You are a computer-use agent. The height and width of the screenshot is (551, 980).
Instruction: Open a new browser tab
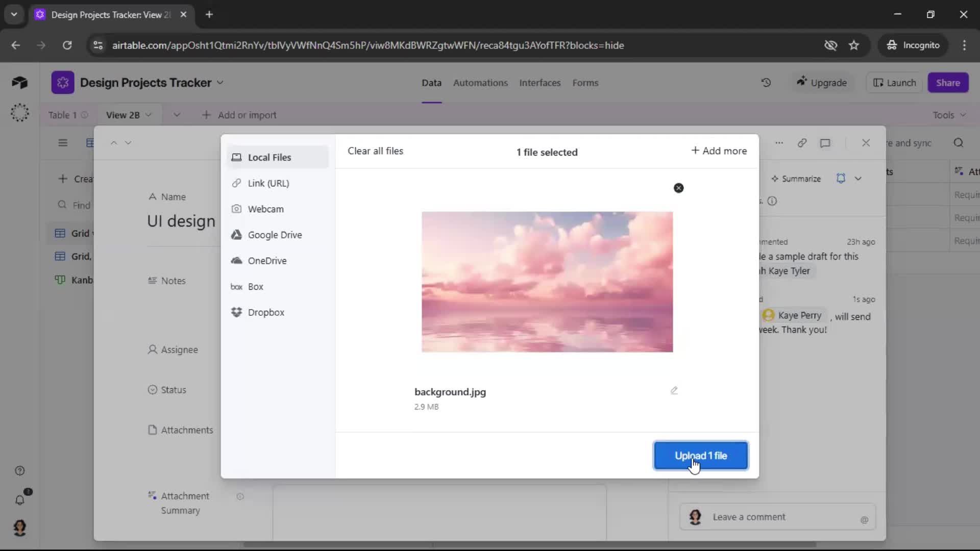pos(209,14)
